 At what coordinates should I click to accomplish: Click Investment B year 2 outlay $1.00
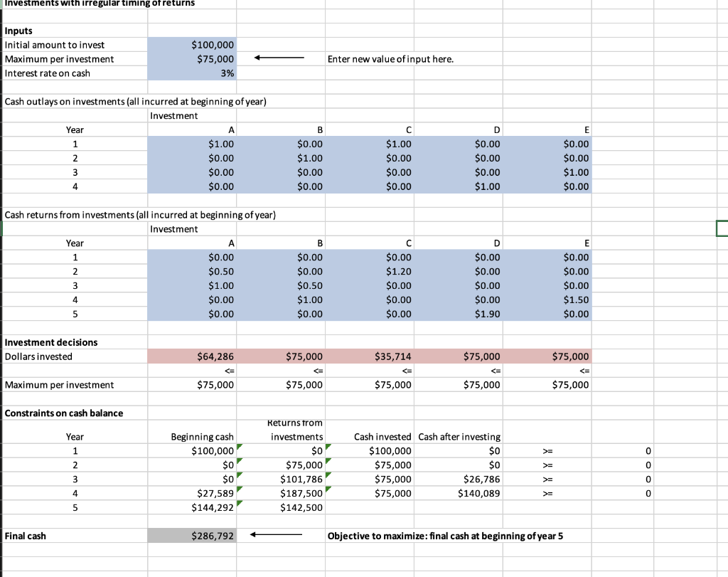[x=281, y=159]
